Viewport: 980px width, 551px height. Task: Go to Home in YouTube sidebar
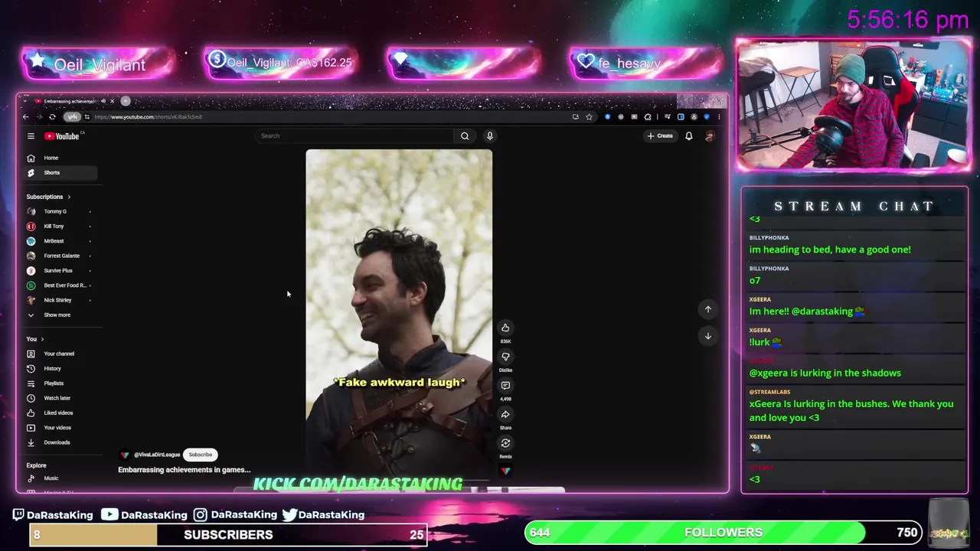[60, 158]
